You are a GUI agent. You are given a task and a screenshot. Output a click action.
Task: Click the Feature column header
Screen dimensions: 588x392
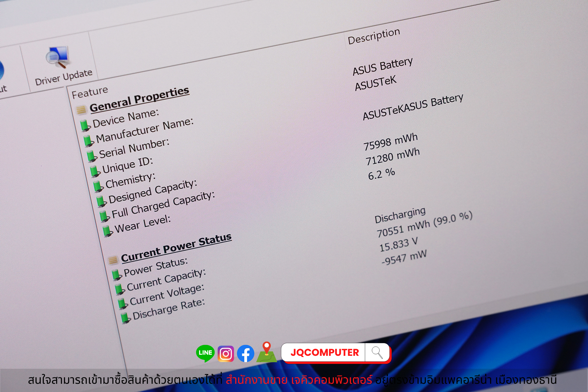tap(90, 92)
